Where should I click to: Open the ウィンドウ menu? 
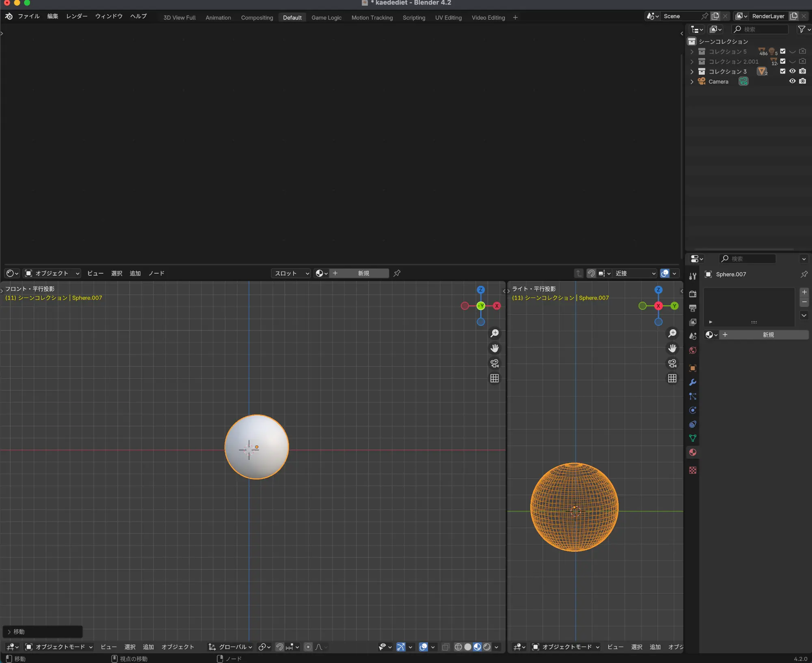(x=109, y=16)
